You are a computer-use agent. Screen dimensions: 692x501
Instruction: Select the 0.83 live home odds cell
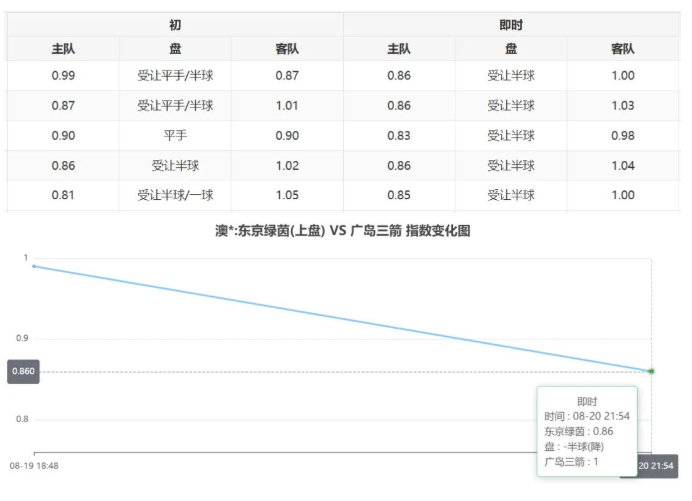(399, 135)
